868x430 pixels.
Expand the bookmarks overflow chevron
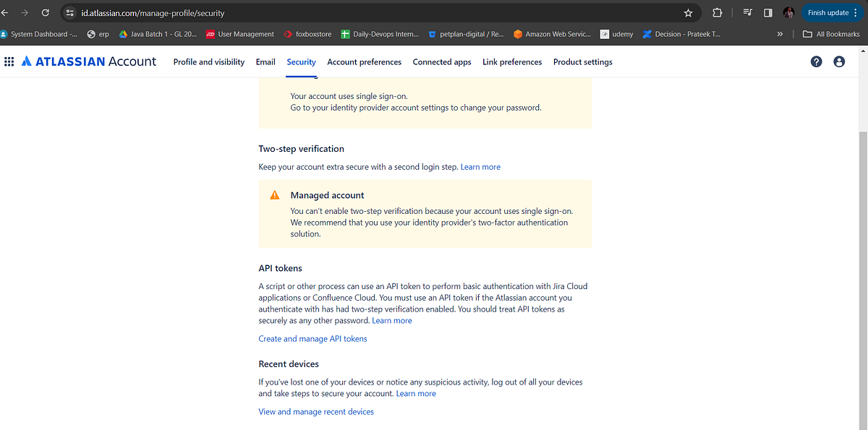(779, 33)
